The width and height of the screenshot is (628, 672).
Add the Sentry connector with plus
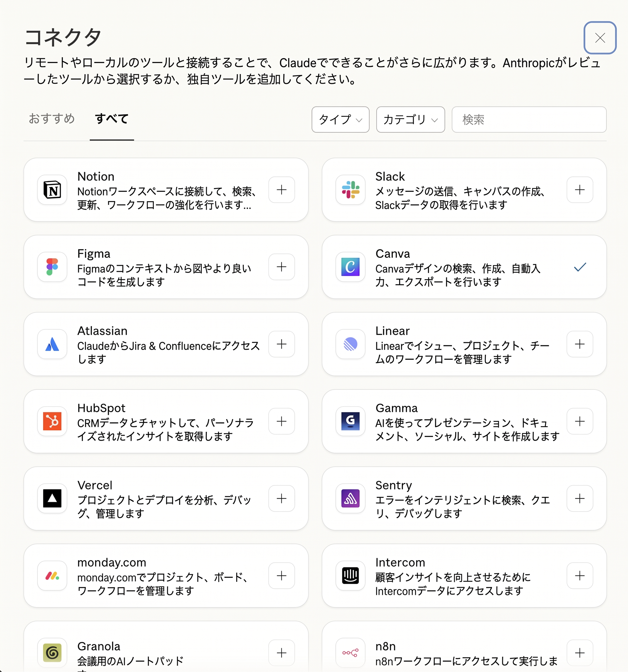[x=580, y=499]
